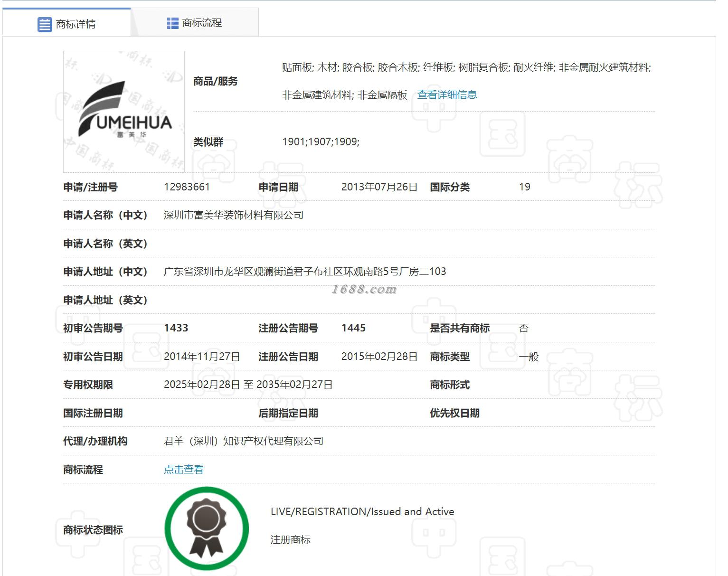Click the status text LIVE/REGISTRATION/Issued and Active
The width and height of the screenshot is (728, 576).
[362, 512]
